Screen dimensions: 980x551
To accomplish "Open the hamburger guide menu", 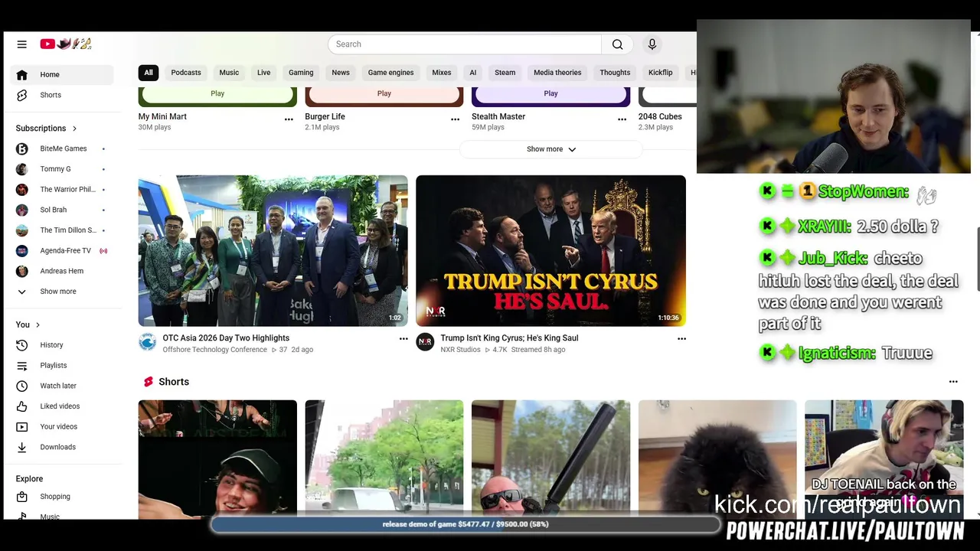I will click(21, 44).
